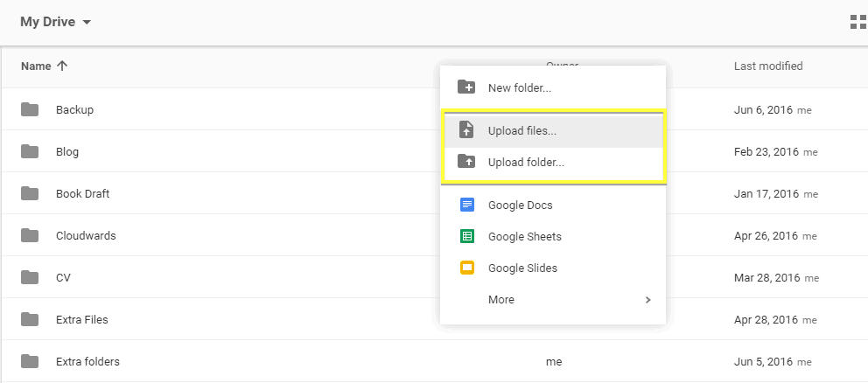868x383 pixels.
Task: Switch to grid view using top-right icon
Action: 857,23
